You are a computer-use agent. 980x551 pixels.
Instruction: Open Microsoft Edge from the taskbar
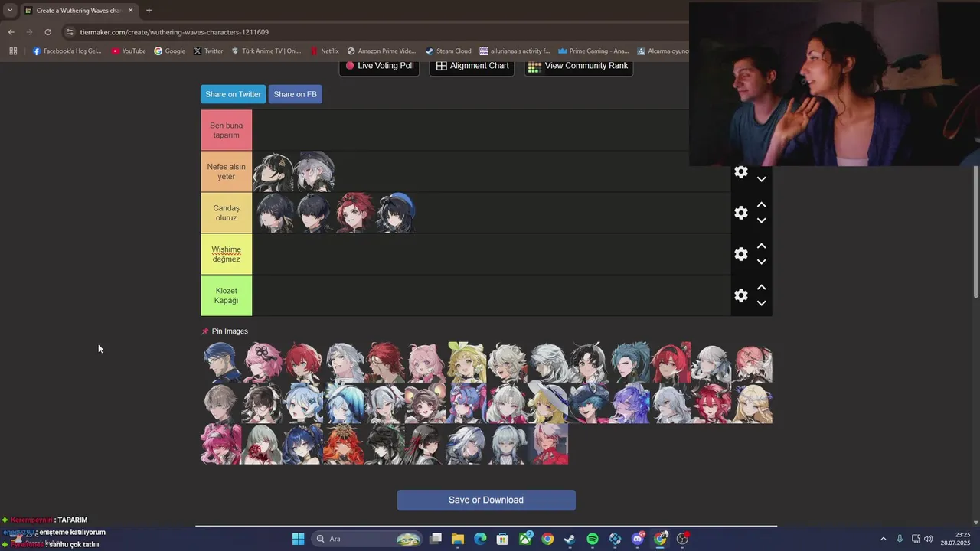(480, 539)
